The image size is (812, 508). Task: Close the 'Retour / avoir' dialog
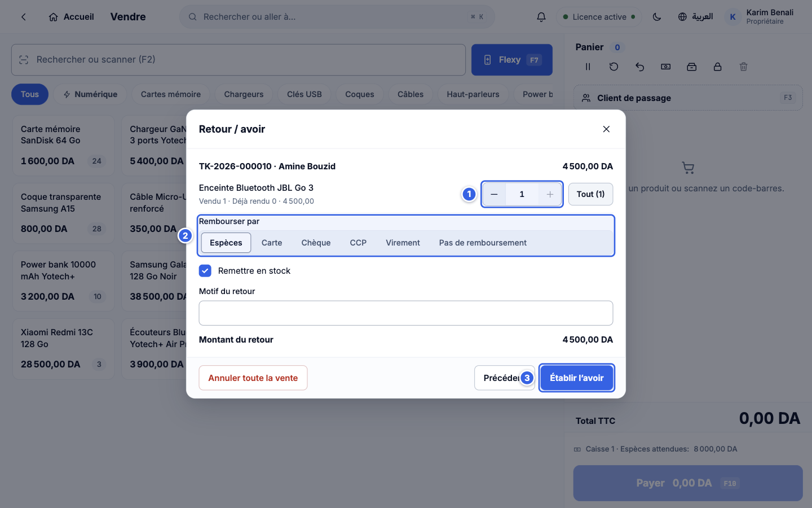[606, 129]
